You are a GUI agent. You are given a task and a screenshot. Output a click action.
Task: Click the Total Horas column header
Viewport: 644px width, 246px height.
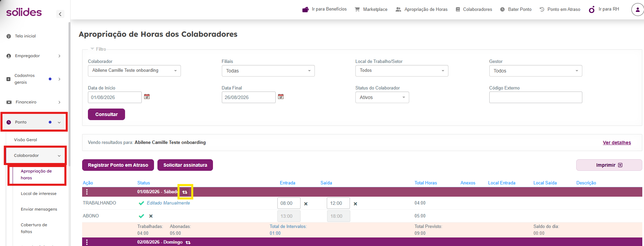[426, 183]
